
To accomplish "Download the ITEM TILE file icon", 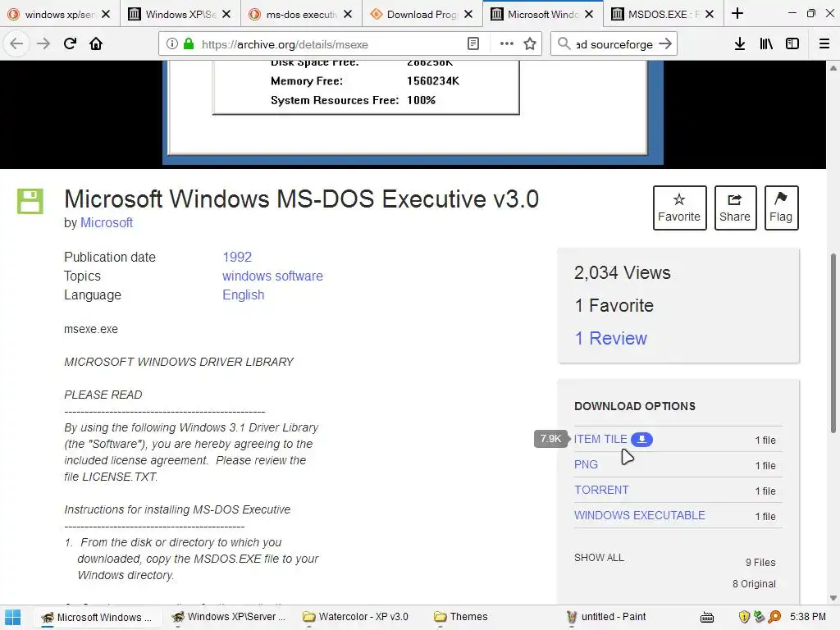I will tap(641, 440).
